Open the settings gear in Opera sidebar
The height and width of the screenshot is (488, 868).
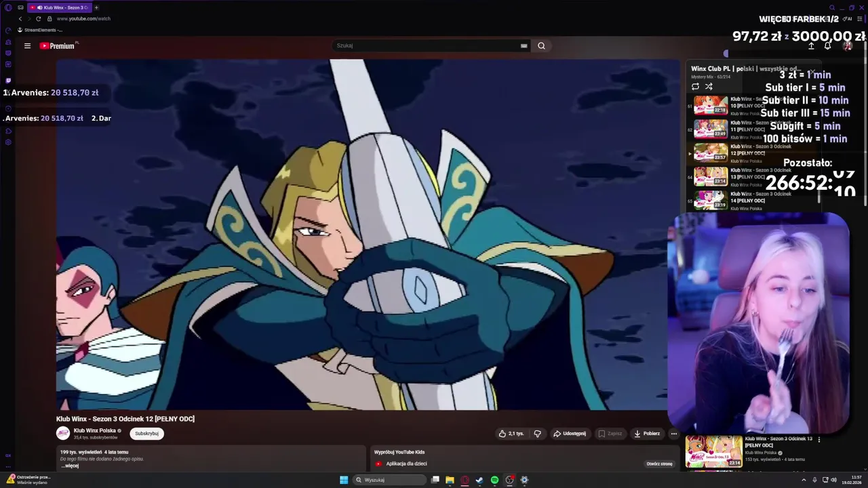(x=8, y=142)
